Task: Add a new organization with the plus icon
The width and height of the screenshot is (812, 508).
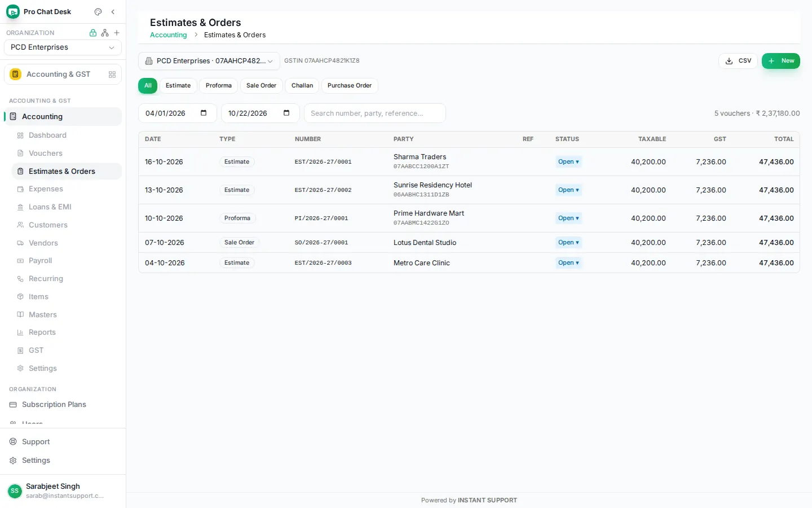Action: point(117,33)
